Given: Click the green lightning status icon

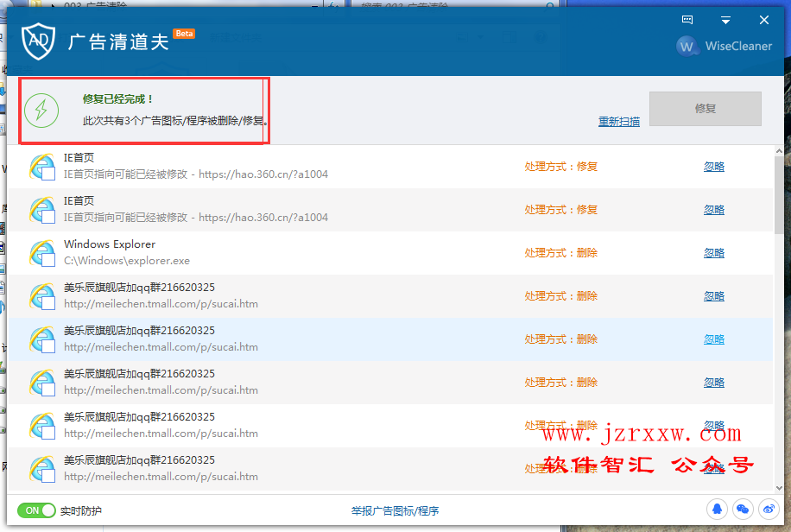Looking at the screenshot, I should 41,110.
